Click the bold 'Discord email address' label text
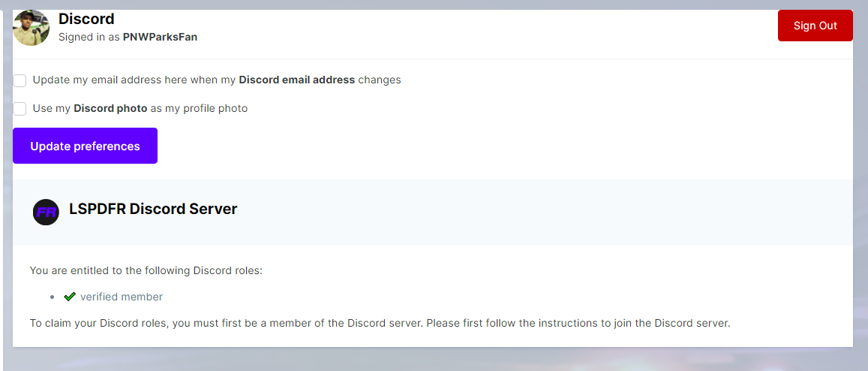 tap(296, 80)
